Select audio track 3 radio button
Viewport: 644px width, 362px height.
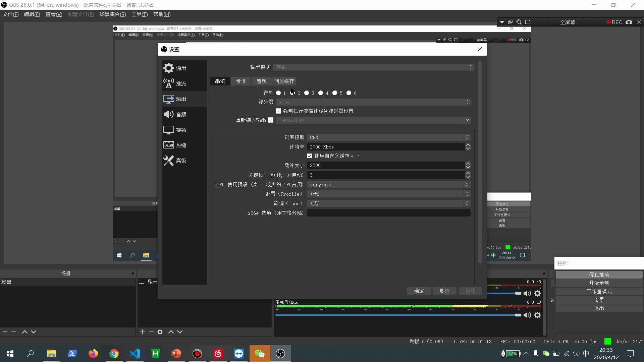307,93
